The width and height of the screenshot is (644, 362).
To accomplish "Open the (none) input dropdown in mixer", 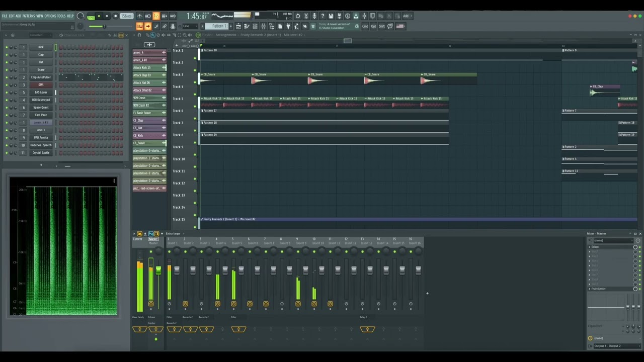I will tap(613, 240).
